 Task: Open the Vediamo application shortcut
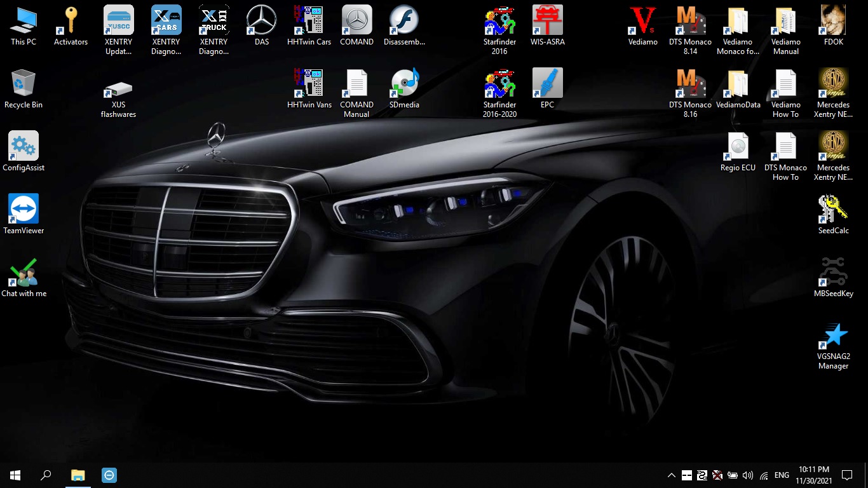(x=642, y=21)
